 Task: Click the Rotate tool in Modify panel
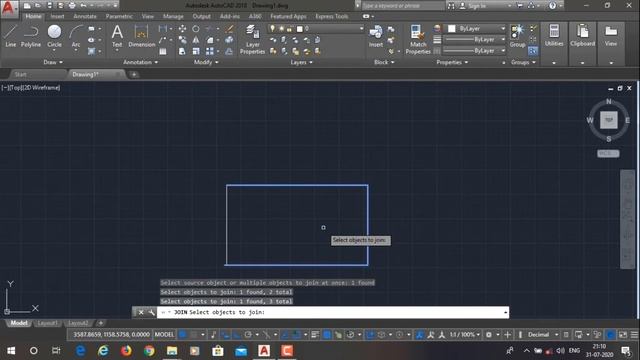(x=196, y=29)
